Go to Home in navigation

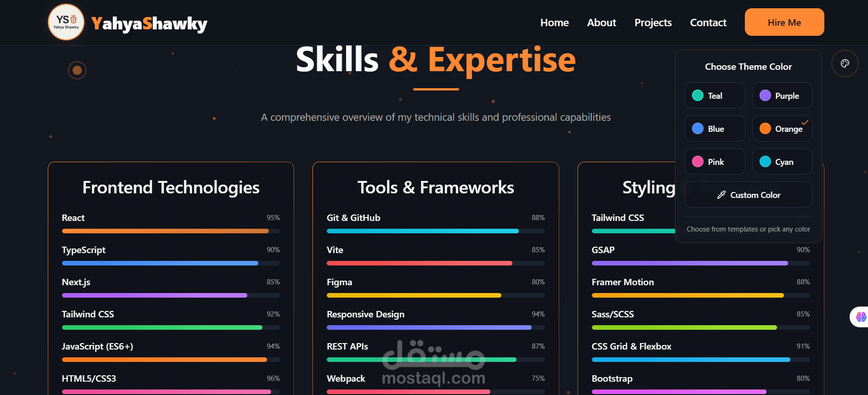coord(554,23)
